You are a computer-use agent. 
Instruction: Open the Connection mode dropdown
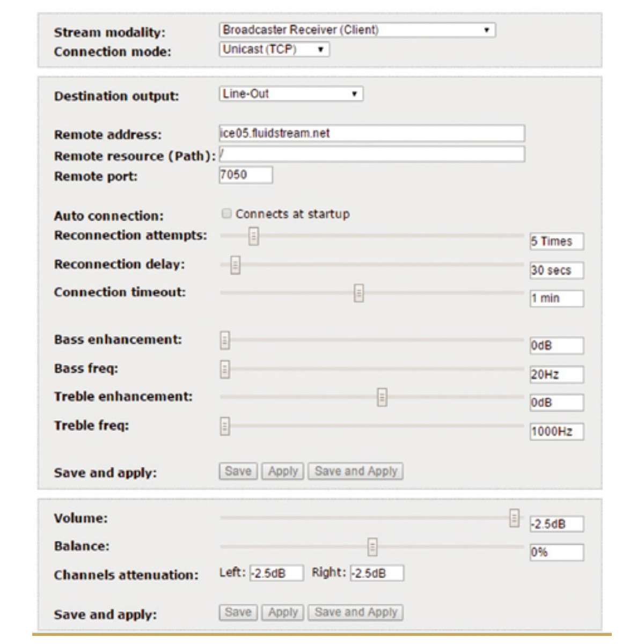(x=274, y=50)
